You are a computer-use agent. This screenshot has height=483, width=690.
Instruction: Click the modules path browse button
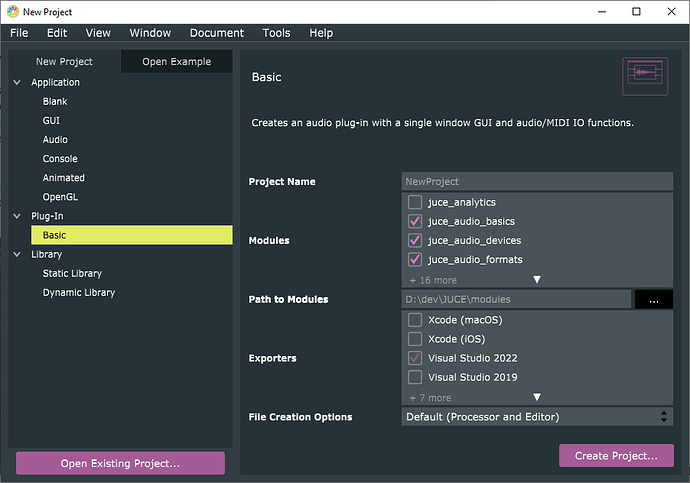[654, 299]
